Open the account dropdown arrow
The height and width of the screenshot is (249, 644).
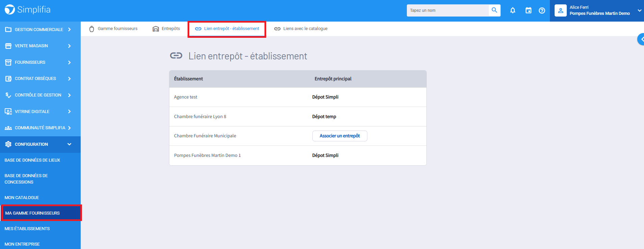coord(639,10)
